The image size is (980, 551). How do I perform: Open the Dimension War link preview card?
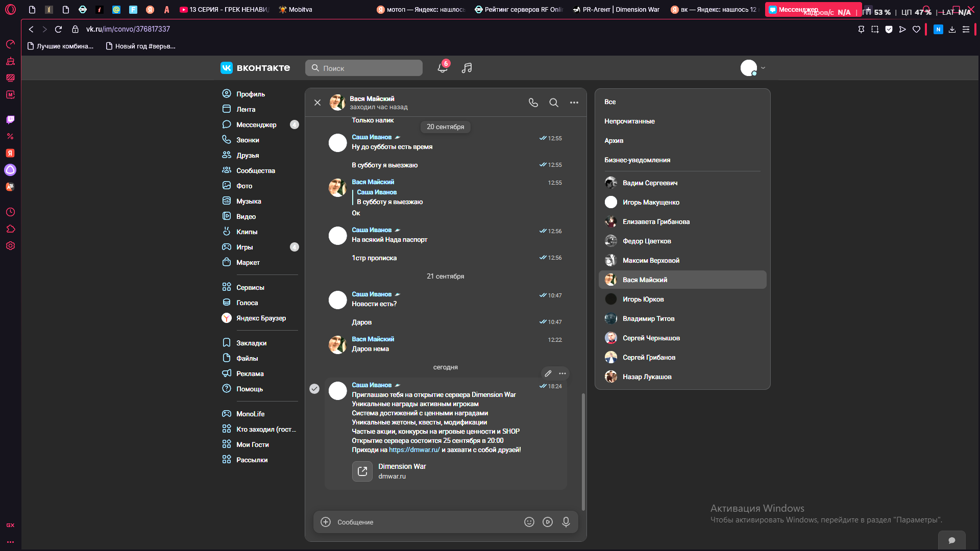pyautogui.click(x=389, y=471)
